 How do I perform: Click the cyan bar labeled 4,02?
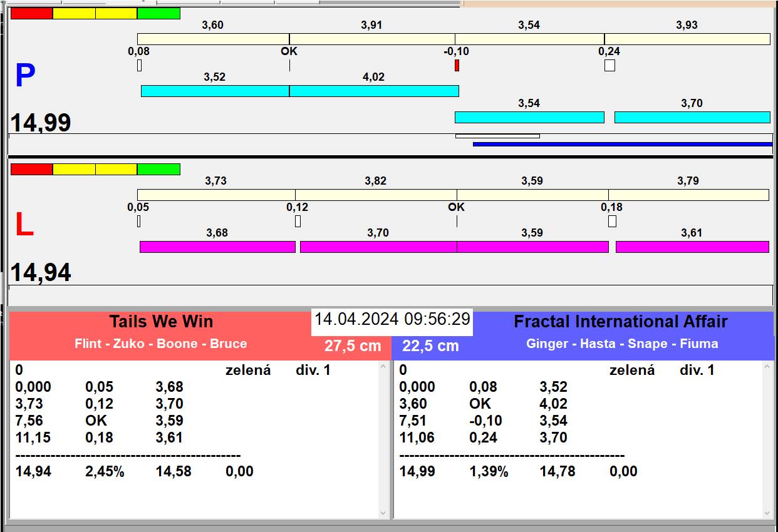pos(374,91)
